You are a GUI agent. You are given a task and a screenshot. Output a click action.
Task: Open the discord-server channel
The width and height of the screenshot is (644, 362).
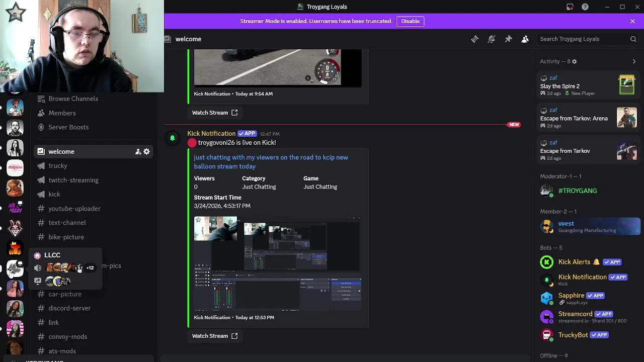coord(93,308)
